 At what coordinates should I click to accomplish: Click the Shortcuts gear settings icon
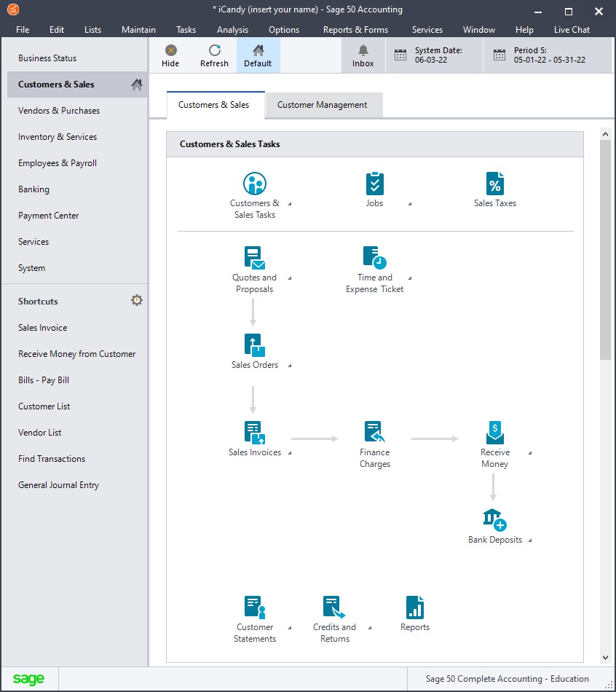click(137, 301)
